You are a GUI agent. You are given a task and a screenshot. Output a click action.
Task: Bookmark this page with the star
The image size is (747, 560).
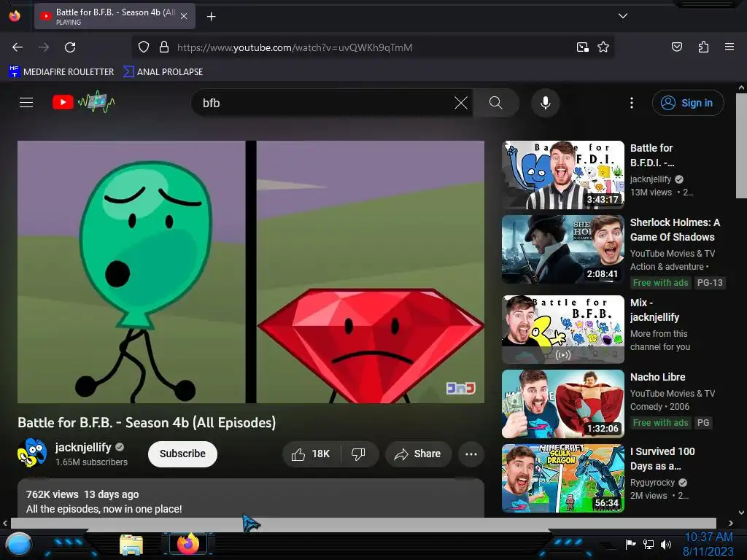603,47
